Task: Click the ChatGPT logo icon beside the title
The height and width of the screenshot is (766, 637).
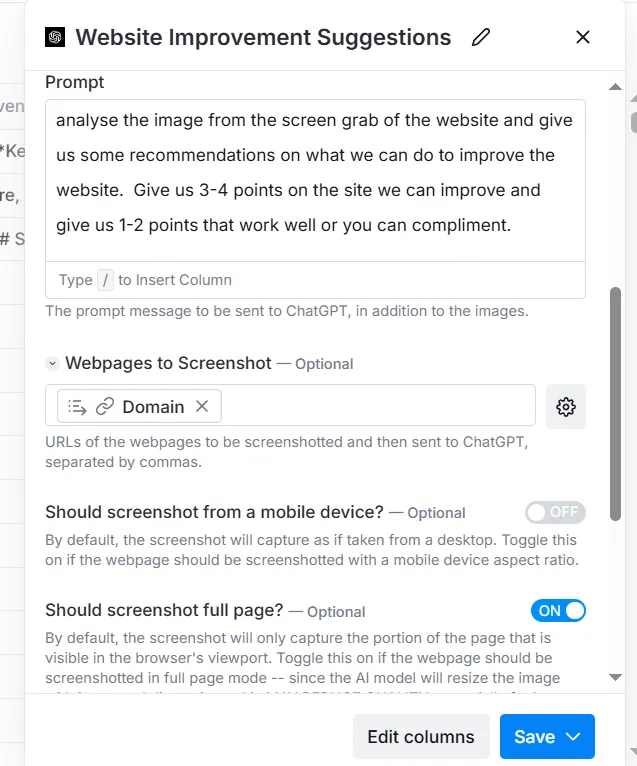Action: click(55, 37)
